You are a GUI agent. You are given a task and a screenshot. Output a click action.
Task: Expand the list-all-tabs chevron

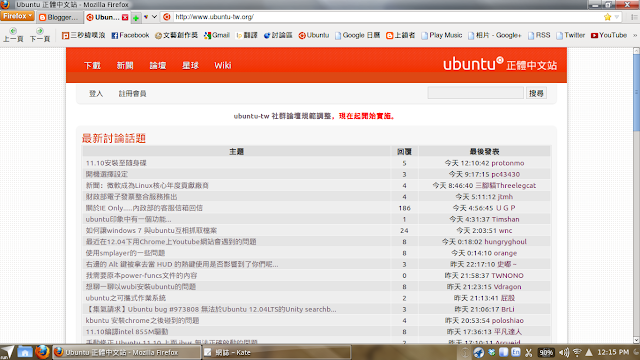click(x=154, y=17)
